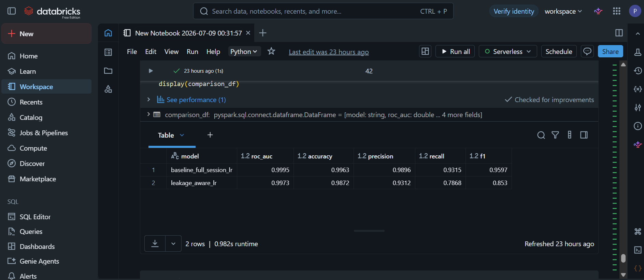Close the New Notebook tab
This screenshot has width=644, height=280.
[x=248, y=33]
